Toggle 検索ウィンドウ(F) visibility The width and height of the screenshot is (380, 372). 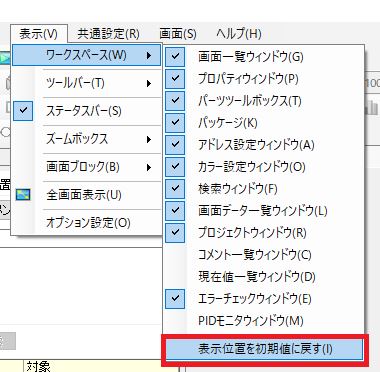[263, 188]
